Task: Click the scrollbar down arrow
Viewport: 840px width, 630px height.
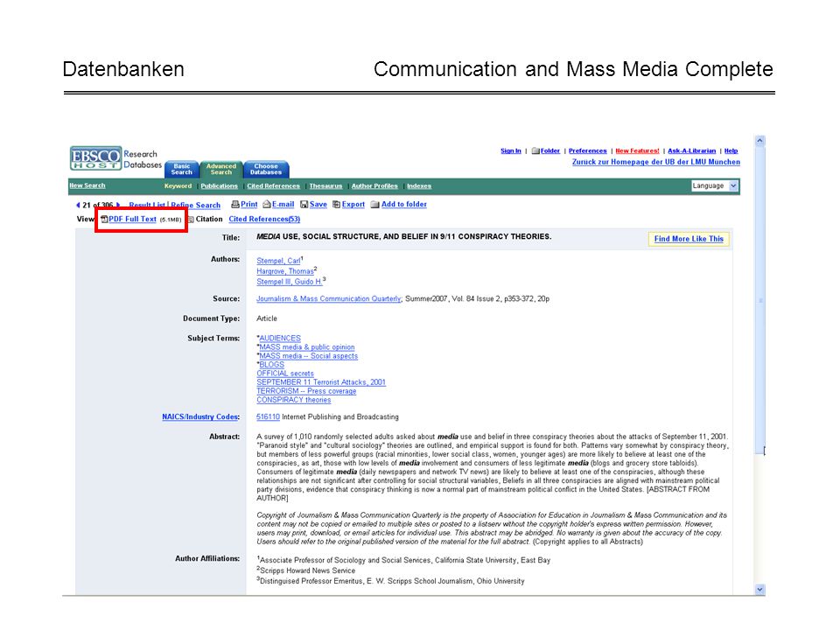Action: pos(759,589)
